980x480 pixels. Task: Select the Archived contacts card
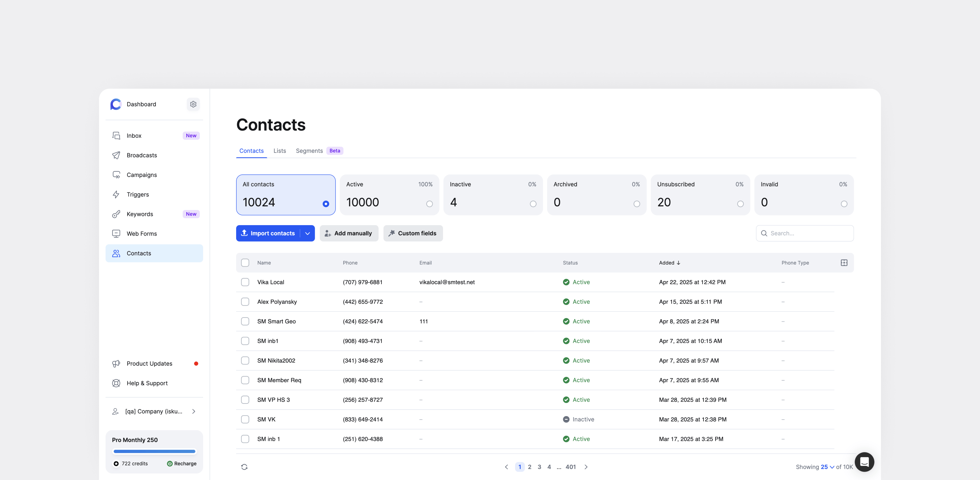coord(597,195)
